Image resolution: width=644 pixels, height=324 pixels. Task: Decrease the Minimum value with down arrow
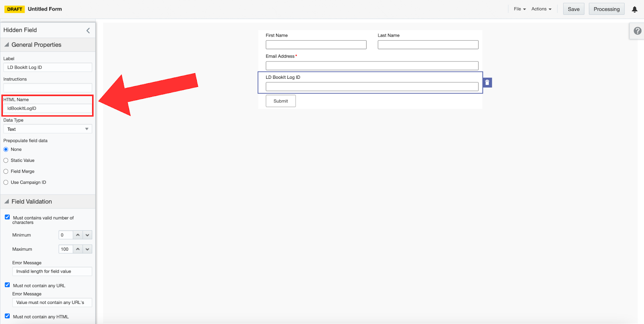pos(87,235)
